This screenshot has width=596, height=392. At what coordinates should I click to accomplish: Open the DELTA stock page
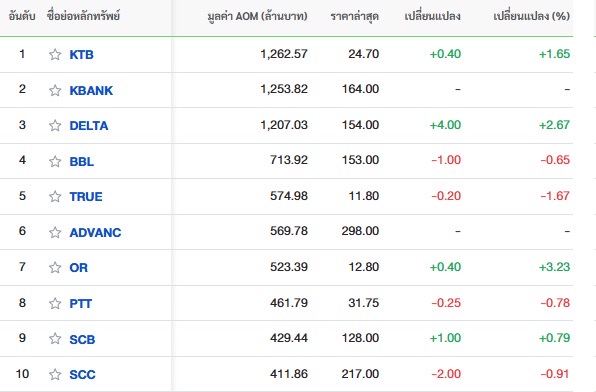(x=89, y=125)
